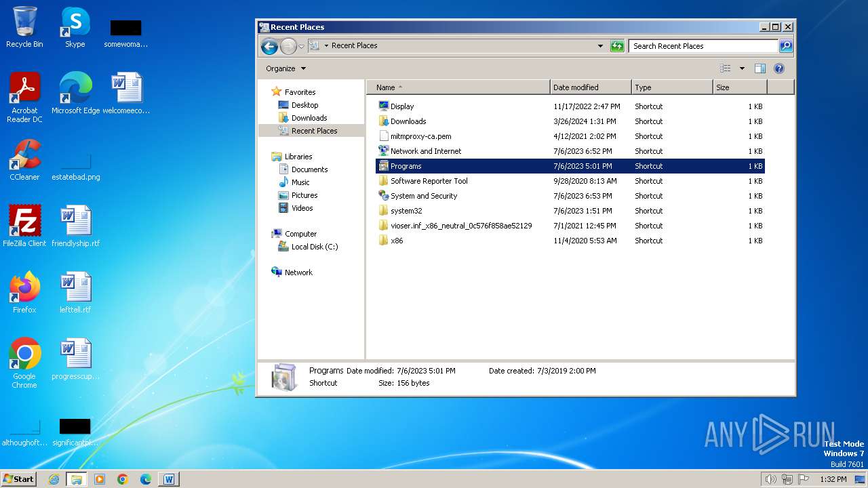868x488 pixels.
Task: Click the Windows Explorer taskbar button
Action: click(77, 479)
